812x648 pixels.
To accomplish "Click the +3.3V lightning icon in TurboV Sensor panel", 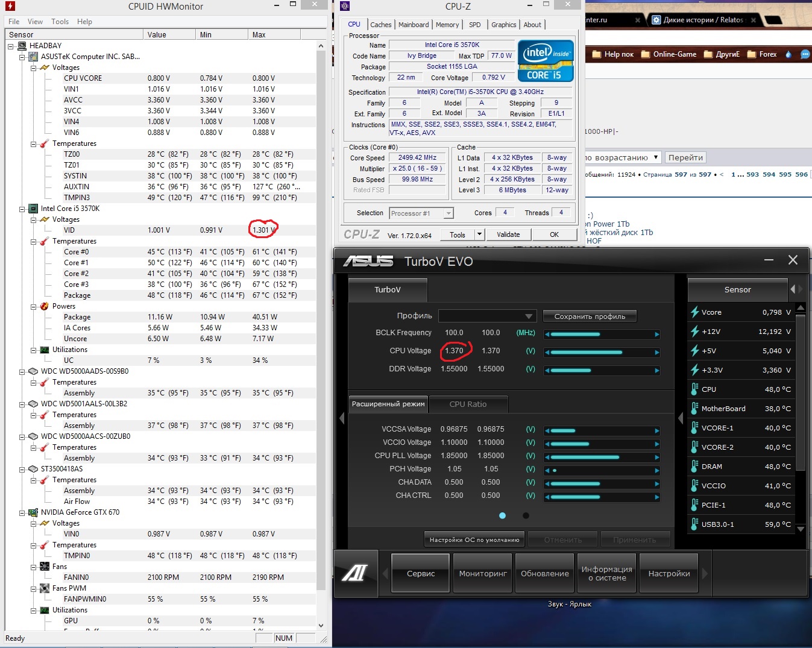I will point(694,370).
